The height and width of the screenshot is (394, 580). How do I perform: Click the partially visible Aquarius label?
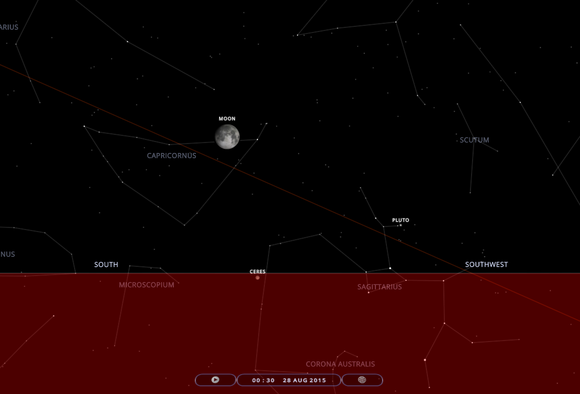tap(9, 27)
